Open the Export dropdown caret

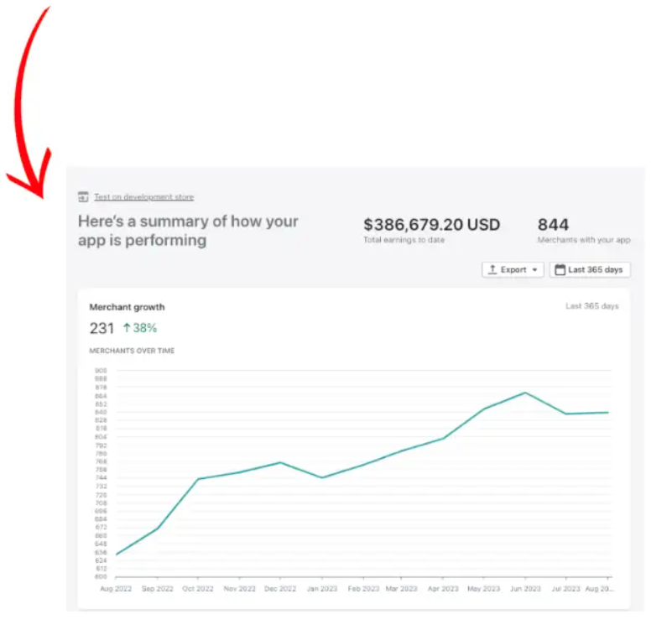coord(534,270)
